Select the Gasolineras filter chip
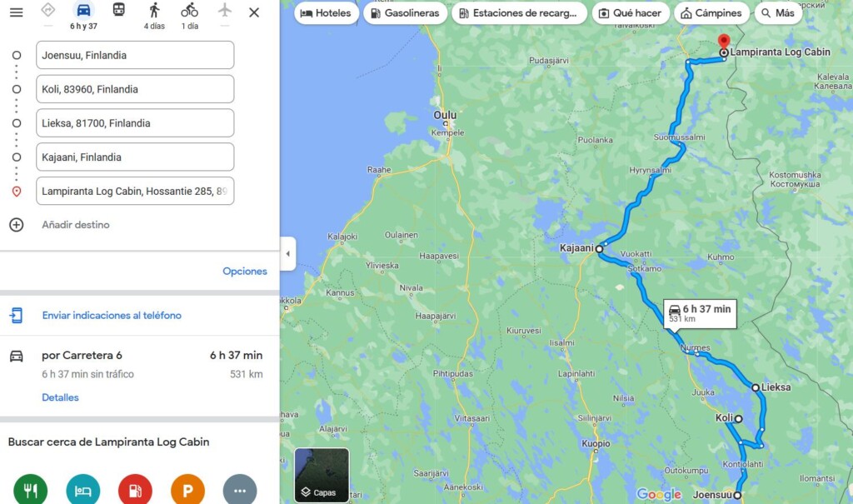Screen dimensions: 853x504 (406, 13)
